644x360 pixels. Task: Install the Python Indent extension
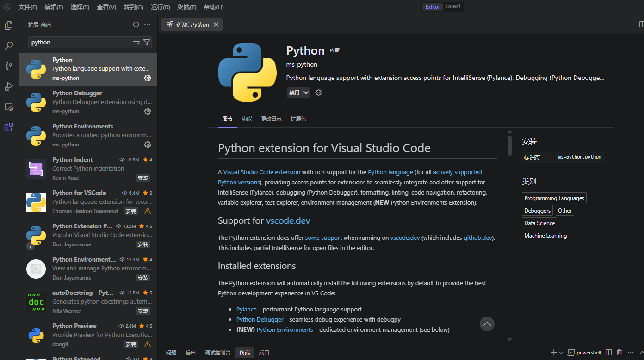point(142,178)
